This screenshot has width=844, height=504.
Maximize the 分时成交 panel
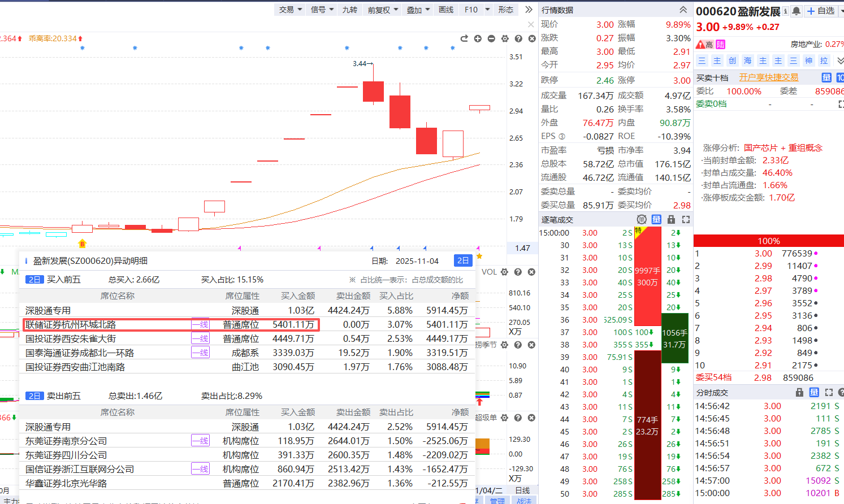(x=829, y=392)
